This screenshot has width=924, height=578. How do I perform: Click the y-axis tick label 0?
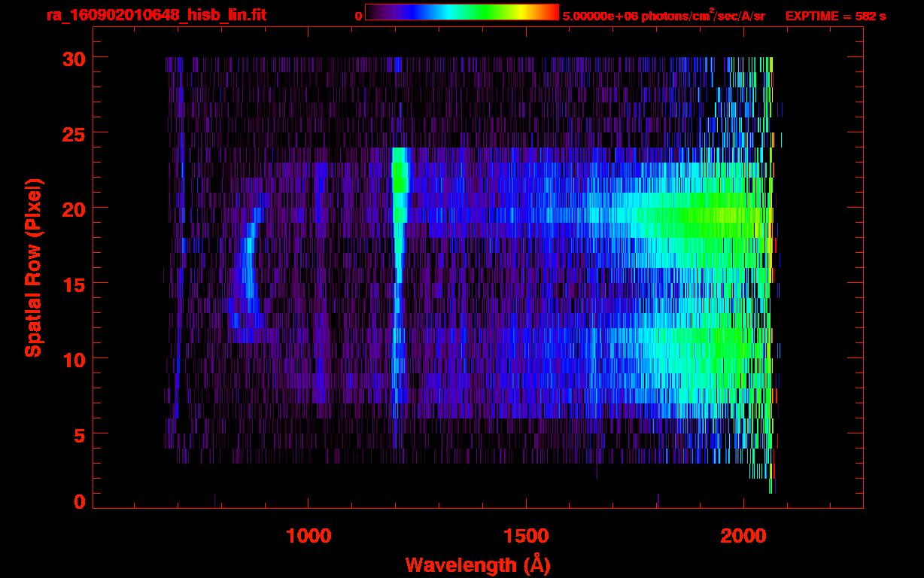[x=79, y=501]
